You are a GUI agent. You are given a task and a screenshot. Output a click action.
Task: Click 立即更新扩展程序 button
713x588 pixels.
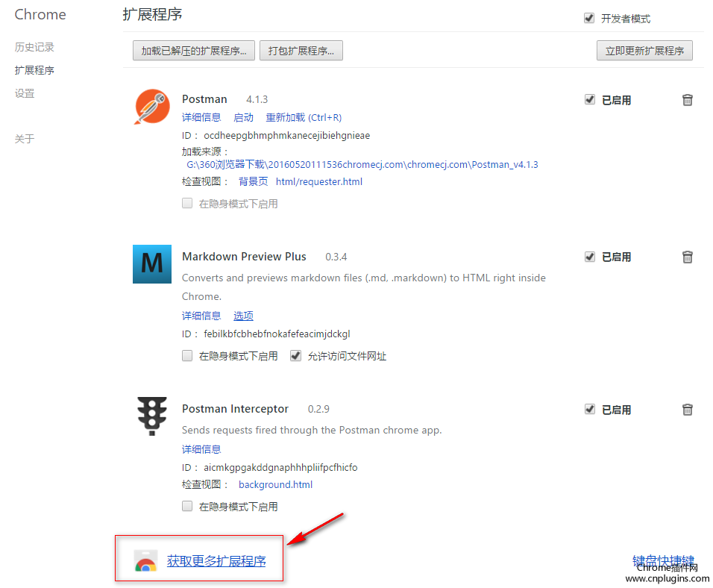point(644,51)
